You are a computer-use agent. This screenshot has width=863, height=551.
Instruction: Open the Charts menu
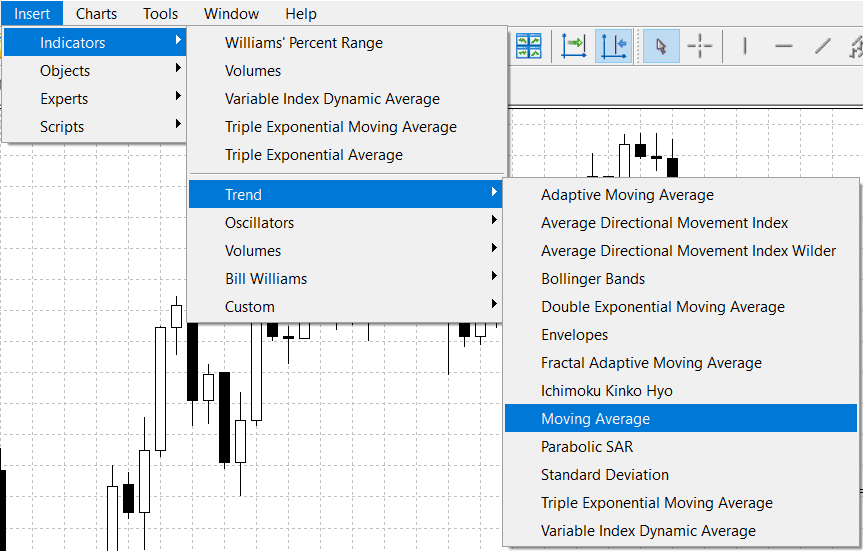click(x=96, y=13)
